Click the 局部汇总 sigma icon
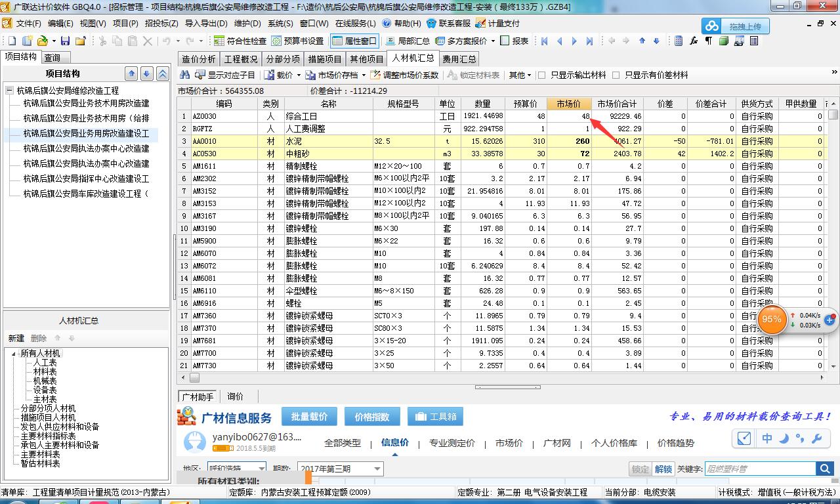The width and height of the screenshot is (840, 504). (390, 41)
